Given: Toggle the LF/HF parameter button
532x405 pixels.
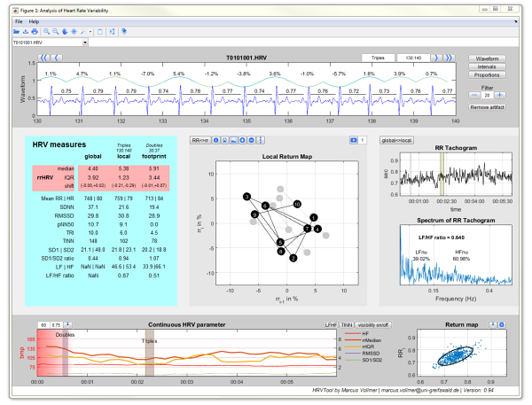Looking at the screenshot, I should [330, 325].
